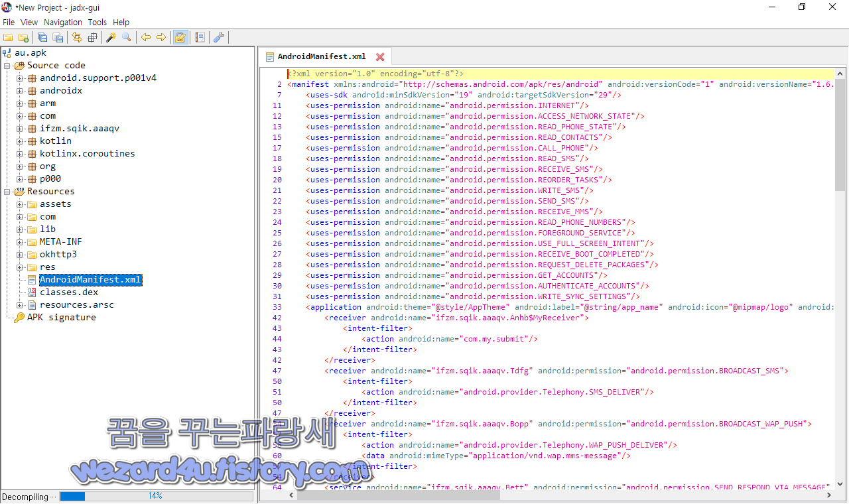This screenshot has width=849, height=504.
Task: Collapse the Source code tree node
Action: (x=7, y=66)
